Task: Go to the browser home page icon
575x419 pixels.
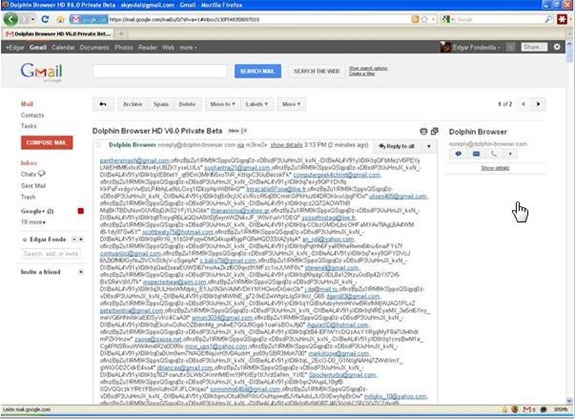Action: [61, 19]
